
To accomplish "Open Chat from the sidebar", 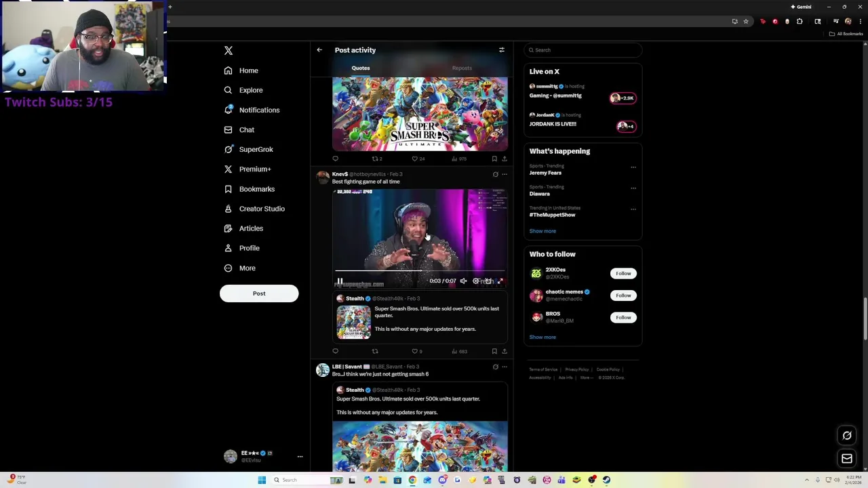I will [239, 129].
